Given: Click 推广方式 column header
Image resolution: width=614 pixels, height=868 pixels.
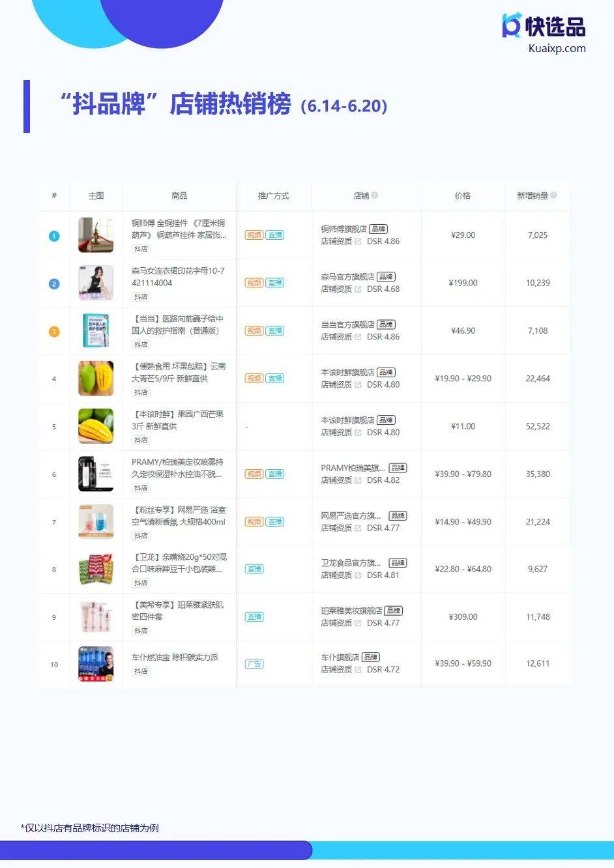Looking at the screenshot, I should tap(273, 195).
